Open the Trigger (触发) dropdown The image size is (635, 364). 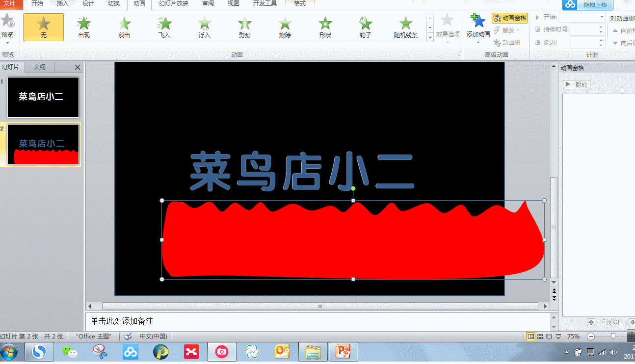point(509,30)
